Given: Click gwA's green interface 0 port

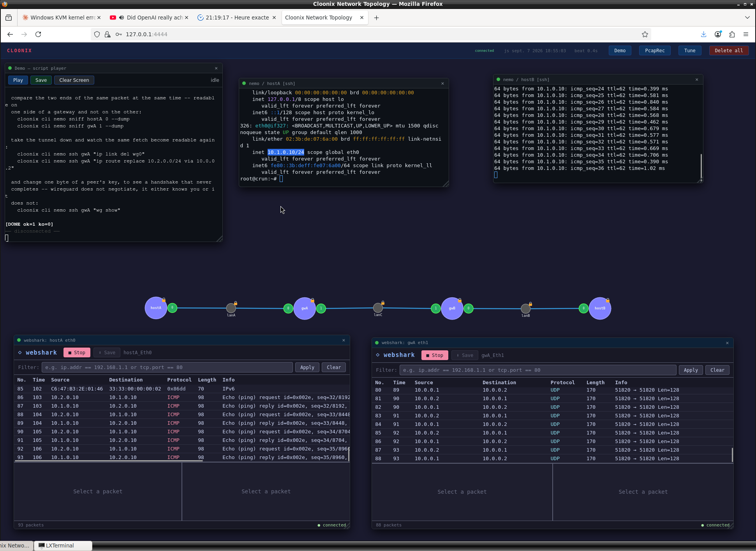Looking at the screenshot, I should click(288, 308).
